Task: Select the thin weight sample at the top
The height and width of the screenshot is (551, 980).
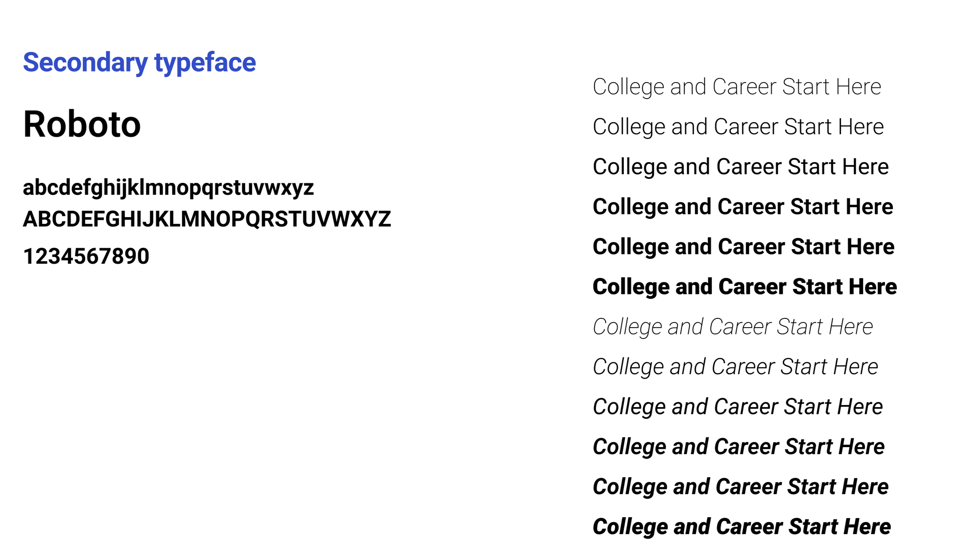Action: (x=737, y=87)
